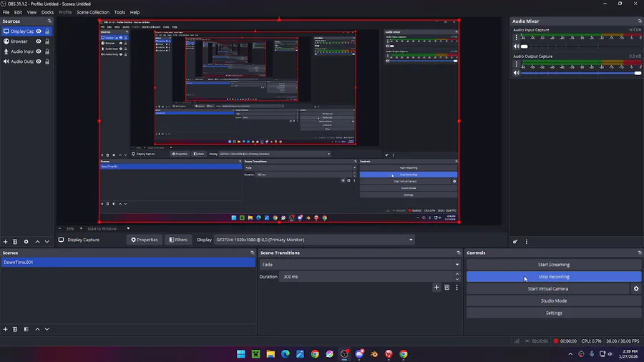This screenshot has height=362, width=644.
Task: Open scene filters icon in Scenes toolbar
Action: tap(26, 329)
